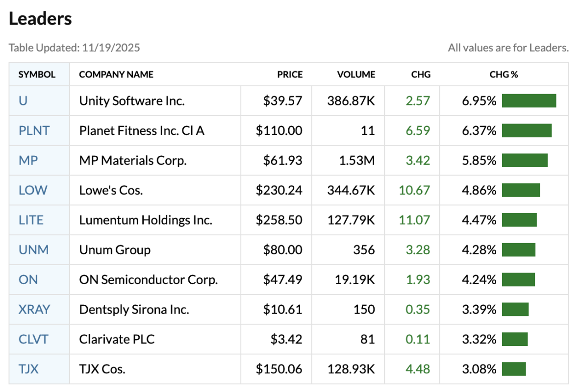
Task: Select the Lumentum Holdings Inc. company name
Action: point(146,220)
